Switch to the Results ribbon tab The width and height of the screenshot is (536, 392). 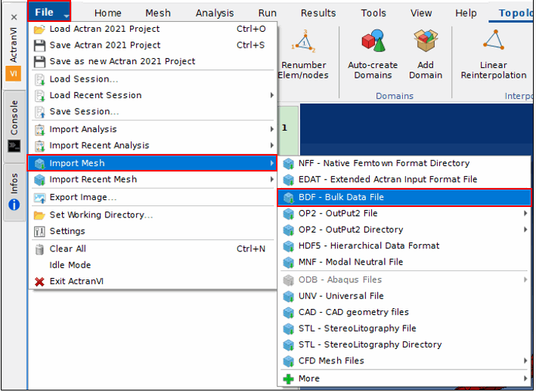coord(318,13)
